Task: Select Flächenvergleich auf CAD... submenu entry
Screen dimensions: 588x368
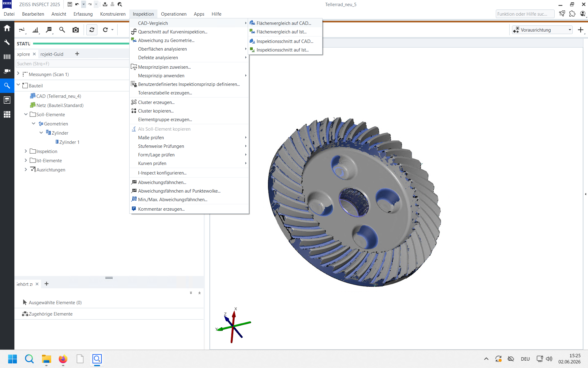Action: click(285, 23)
